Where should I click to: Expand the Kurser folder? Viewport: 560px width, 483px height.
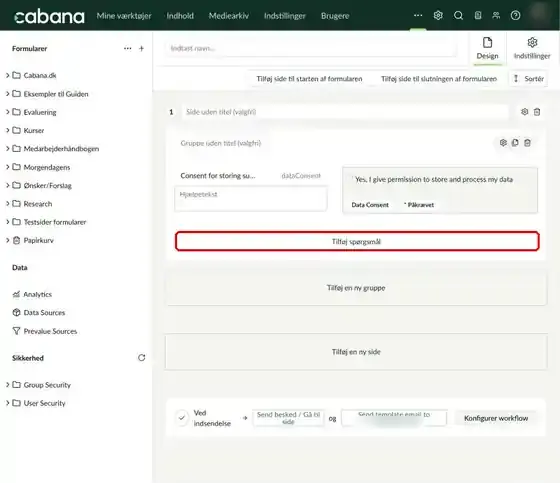coord(8,130)
